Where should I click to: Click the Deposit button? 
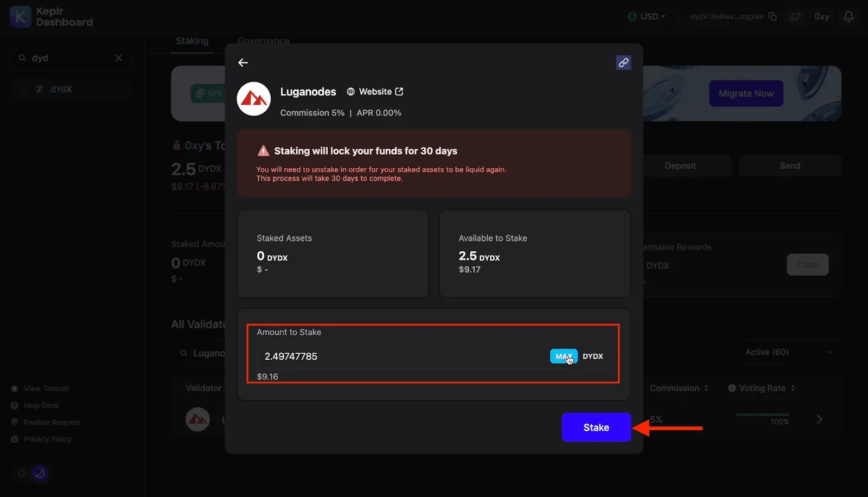(680, 166)
